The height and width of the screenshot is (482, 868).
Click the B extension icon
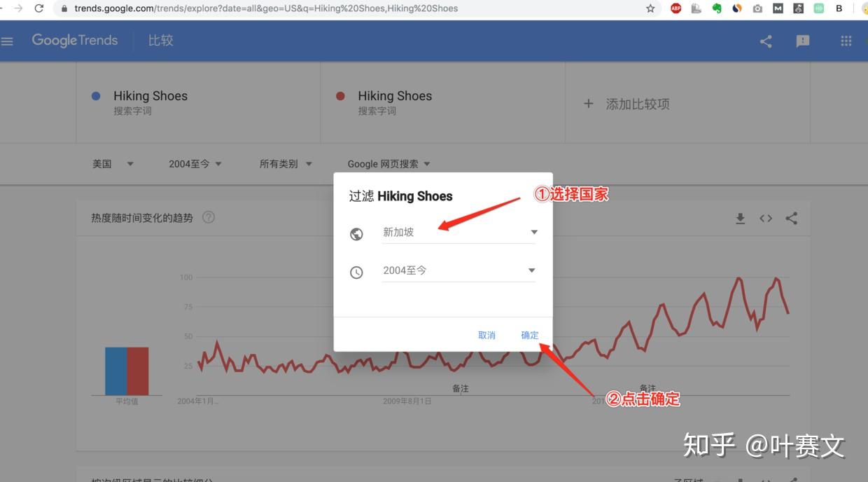click(x=839, y=8)
